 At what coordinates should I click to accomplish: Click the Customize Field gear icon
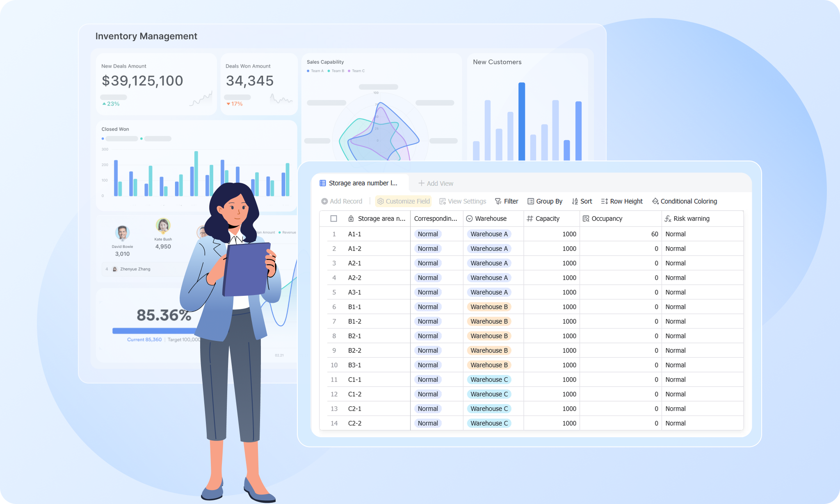pos(381,201)
